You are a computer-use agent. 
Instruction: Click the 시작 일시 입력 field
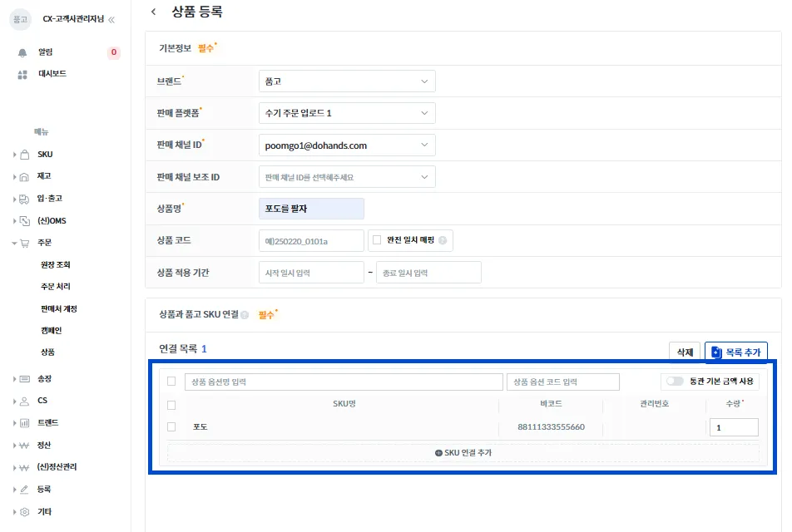click(311, 273)
